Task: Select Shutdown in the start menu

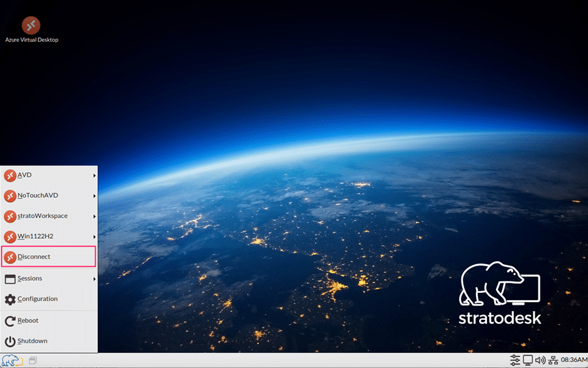Action: (49, 341)
